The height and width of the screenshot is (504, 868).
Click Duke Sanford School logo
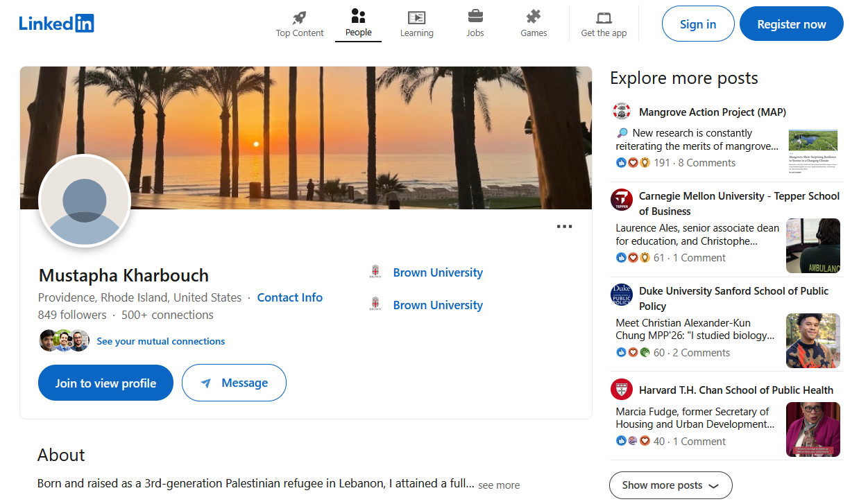(x=622, y=295)
